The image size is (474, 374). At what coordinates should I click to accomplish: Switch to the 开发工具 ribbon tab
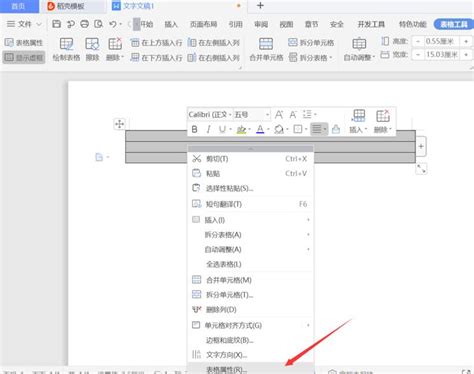tap(371, 24)
